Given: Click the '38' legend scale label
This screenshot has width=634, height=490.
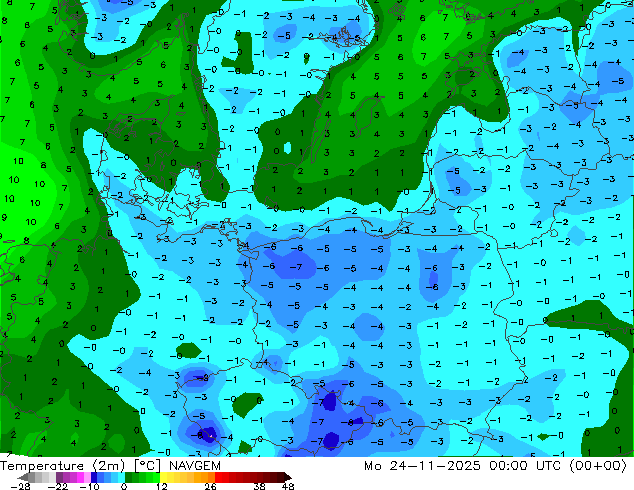Looking at the screenshot, I should pos(260,486).
